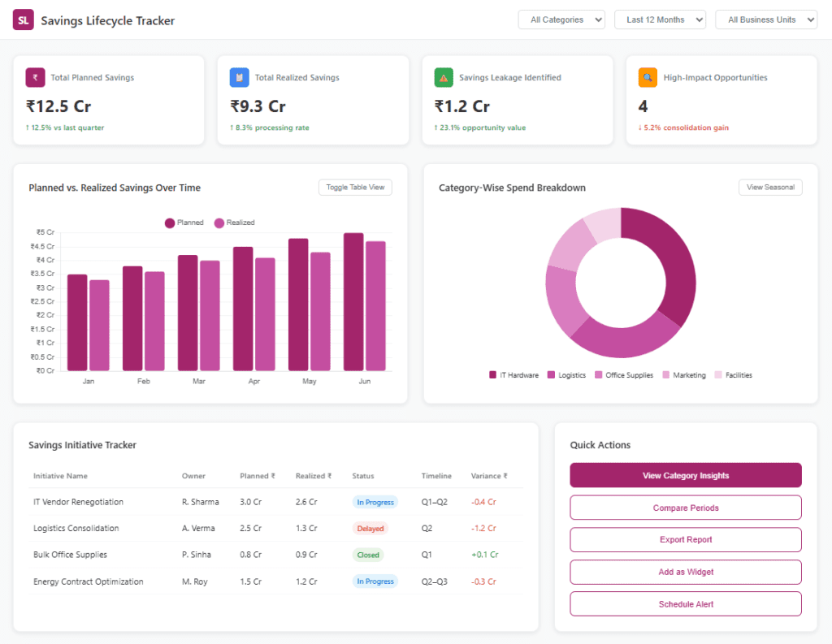832x644 pixels.
Task: Click the Logistics legend color swatch
Action: (552, 375)
